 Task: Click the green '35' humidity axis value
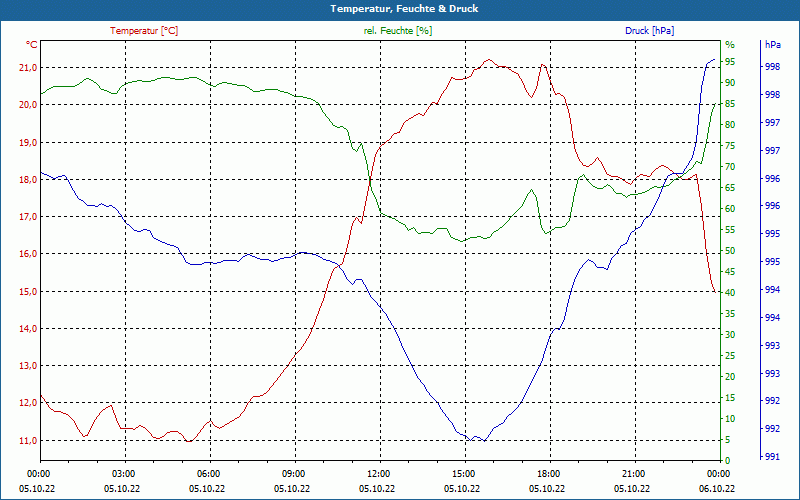[x=730, y=314]
